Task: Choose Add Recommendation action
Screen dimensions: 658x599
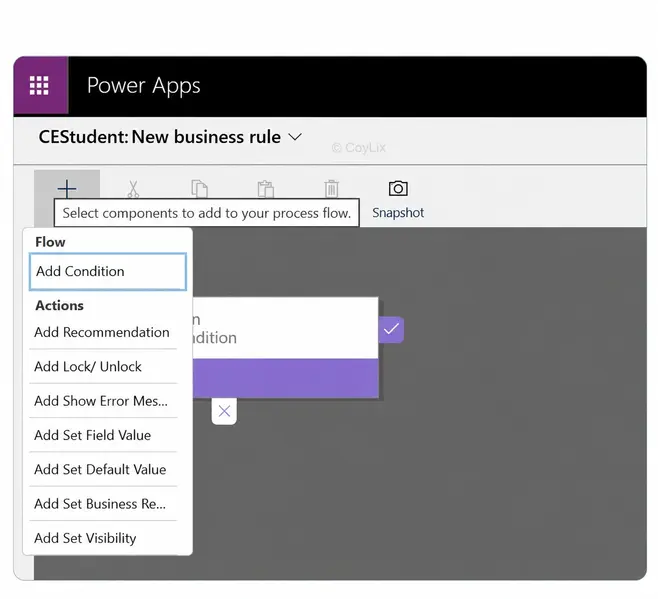Action: [103, 332]
